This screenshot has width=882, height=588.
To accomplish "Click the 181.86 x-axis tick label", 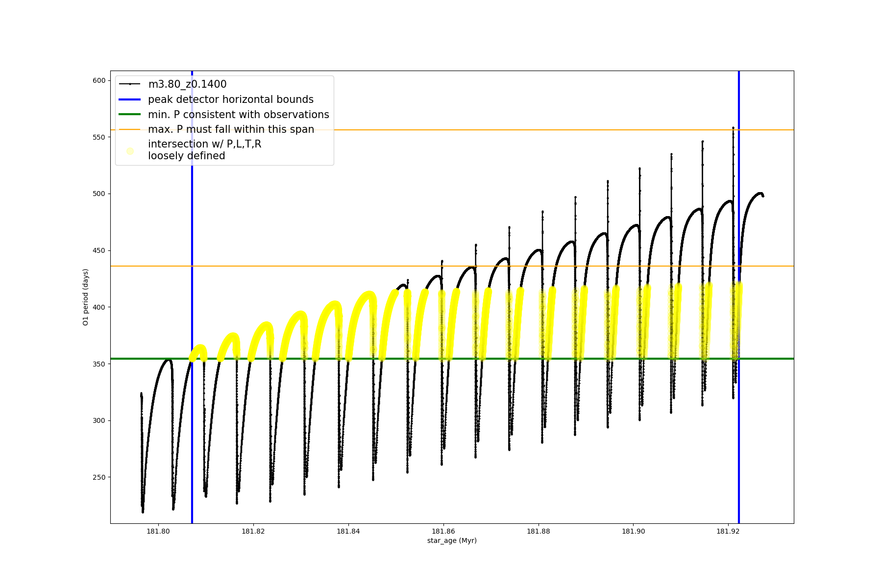I will point(443,531).
